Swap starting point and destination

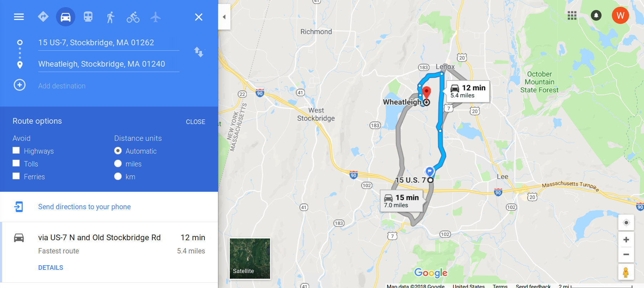click(199, 52)
